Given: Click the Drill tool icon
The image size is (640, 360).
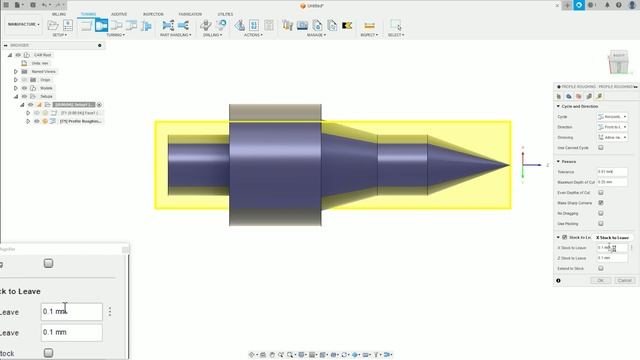Looking at the screenshot, I should click(x=206, y=25).
